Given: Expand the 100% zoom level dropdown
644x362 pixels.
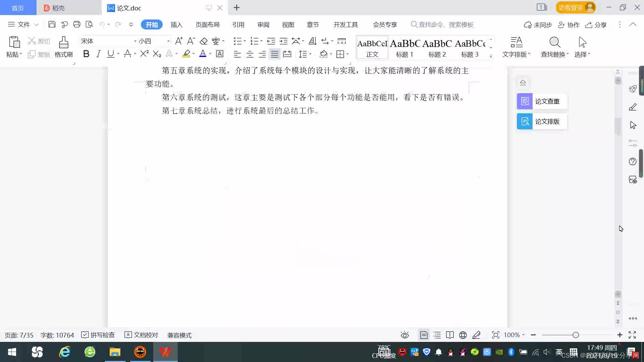Looking at the screenshot, I should pyautogui.click(x=514, y=335).
